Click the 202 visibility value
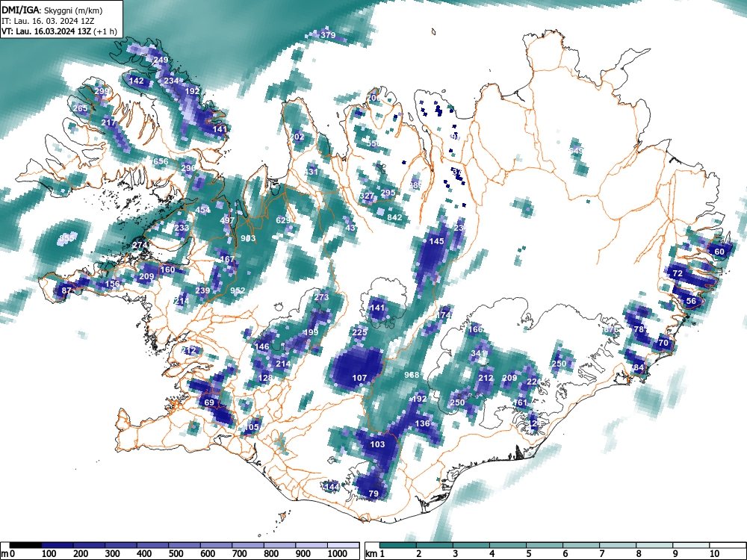Image resolution: width=747 pixels, height=560 pixels. [297, 137]
